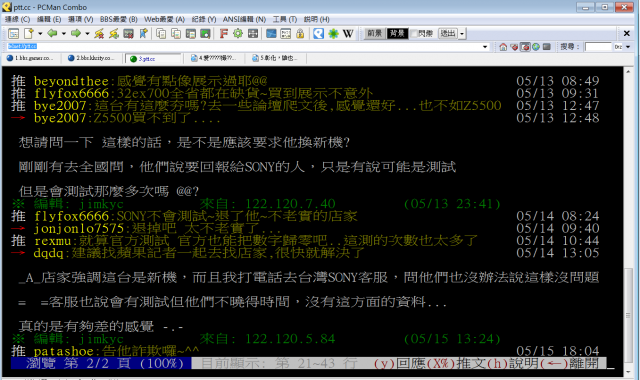640x380 pixels.
Task: Open the 編輯(E) menu
Action: point(49,19)
